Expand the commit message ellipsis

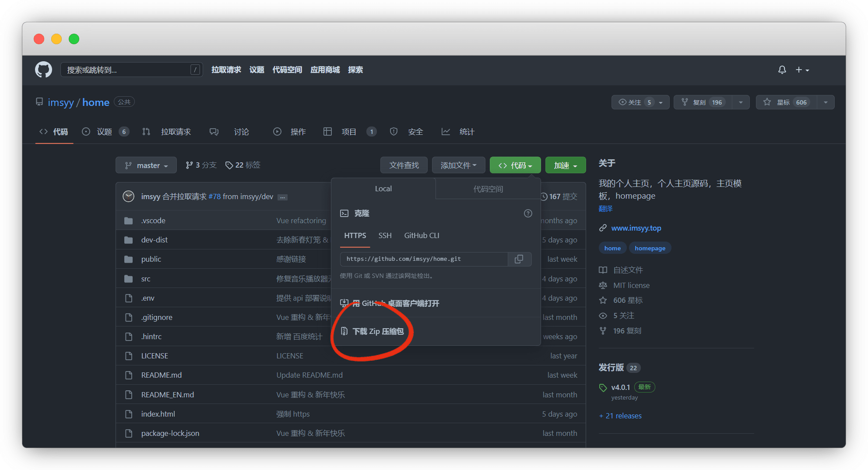(283, 197)
